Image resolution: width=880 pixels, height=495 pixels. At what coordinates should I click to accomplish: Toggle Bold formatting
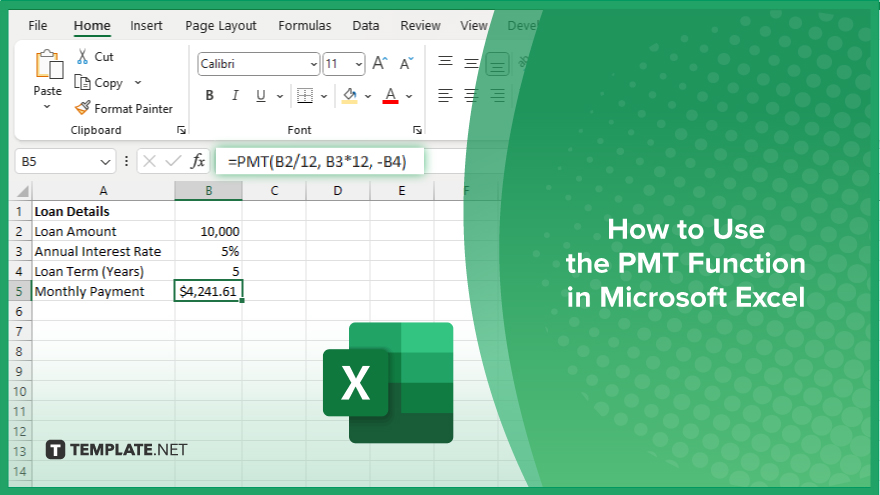[x=209, y=96]
